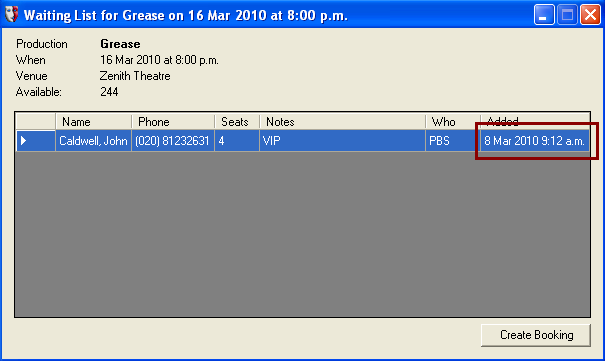Select the row arrow indicator for Caldwell, John
This screenshot has width=605, height=361.
35,141
